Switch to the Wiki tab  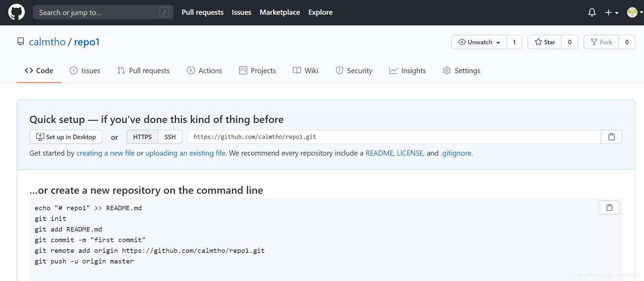[x=305, y=71]
